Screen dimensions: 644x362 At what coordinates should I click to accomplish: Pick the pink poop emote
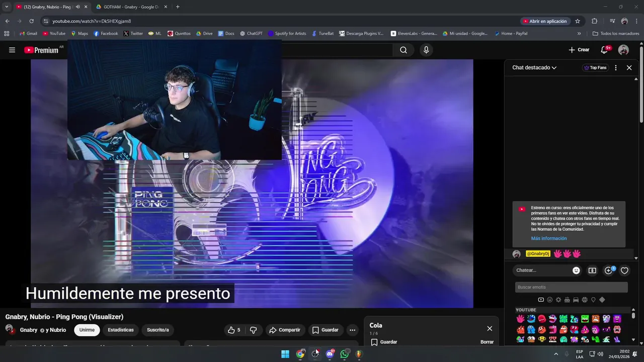click(x=585, y=330)
